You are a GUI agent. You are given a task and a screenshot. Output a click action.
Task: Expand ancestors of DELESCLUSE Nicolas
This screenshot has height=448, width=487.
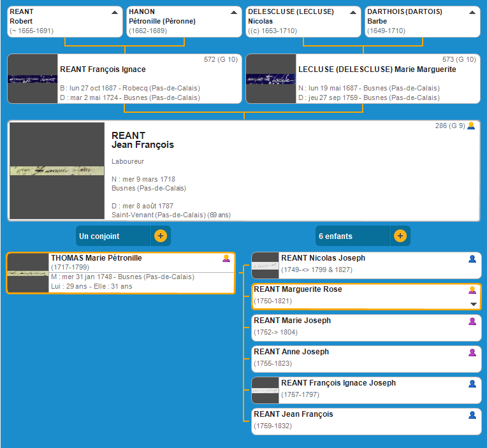click(x=353, y=12)
